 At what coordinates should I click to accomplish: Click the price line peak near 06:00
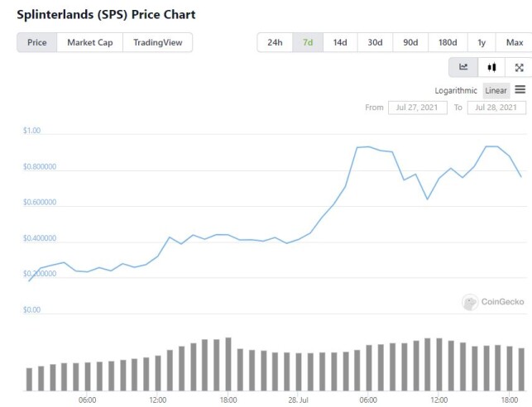[368, 147]
